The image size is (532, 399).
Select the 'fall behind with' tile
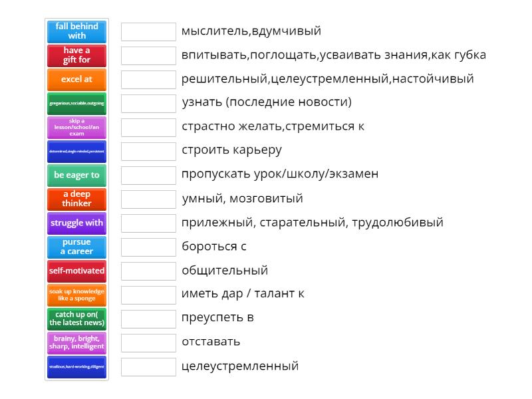point(76,31)
